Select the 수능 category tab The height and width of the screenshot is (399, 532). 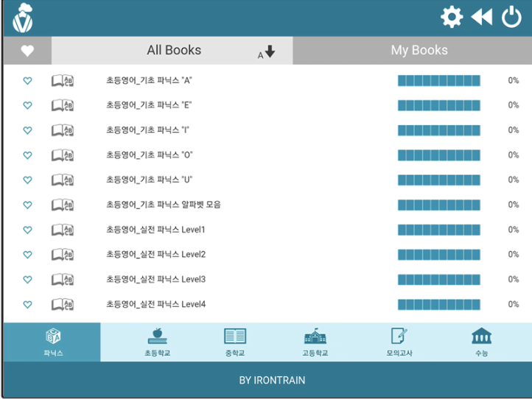481,342
